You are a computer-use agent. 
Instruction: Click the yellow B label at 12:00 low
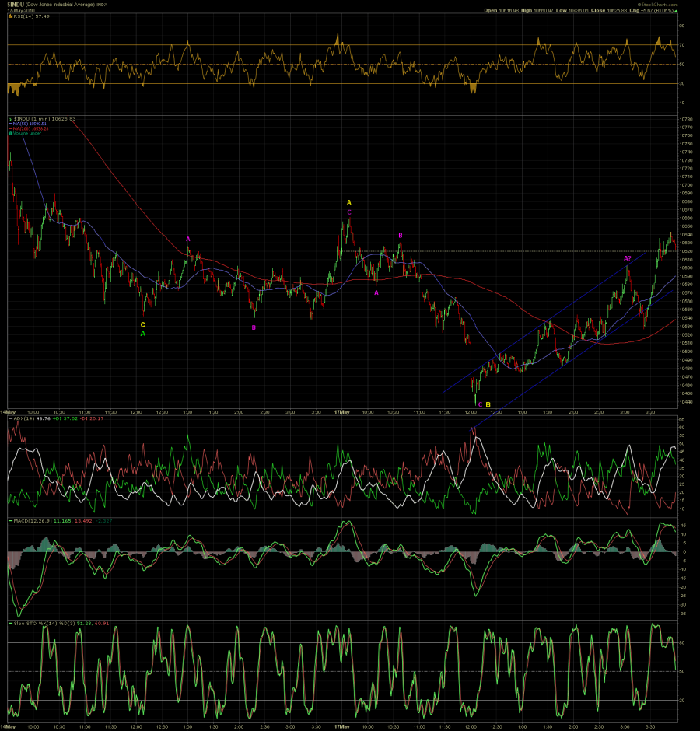point(488,404)
